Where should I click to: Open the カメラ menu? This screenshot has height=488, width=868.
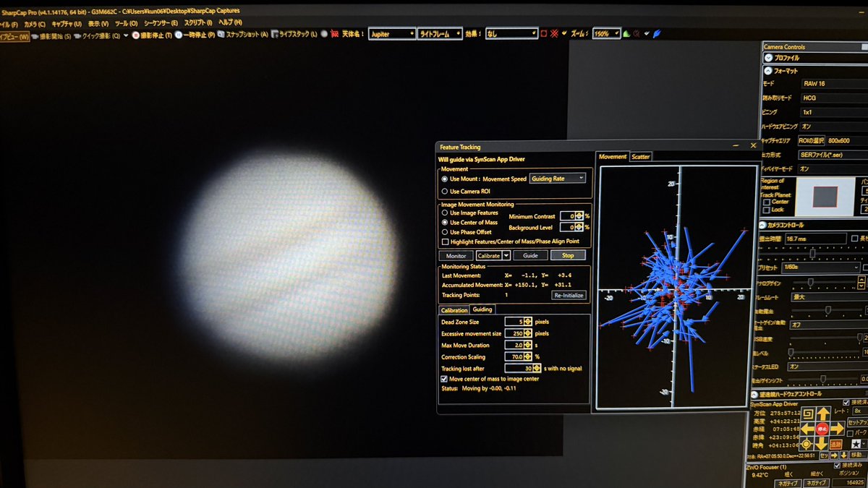click(x=35, y=24)
